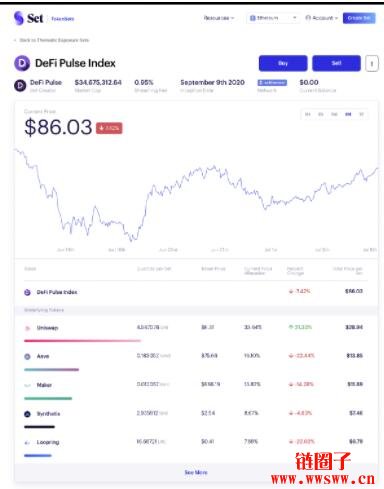Click the Uniswap token icon
Image resolution: width=384 pixels, height=489 pixels.
27,328
